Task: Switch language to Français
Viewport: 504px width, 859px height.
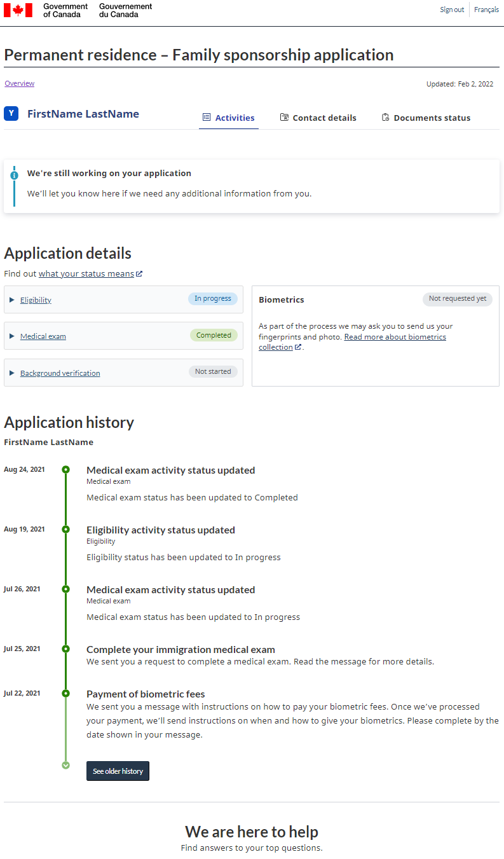Action: coord(486,10)
